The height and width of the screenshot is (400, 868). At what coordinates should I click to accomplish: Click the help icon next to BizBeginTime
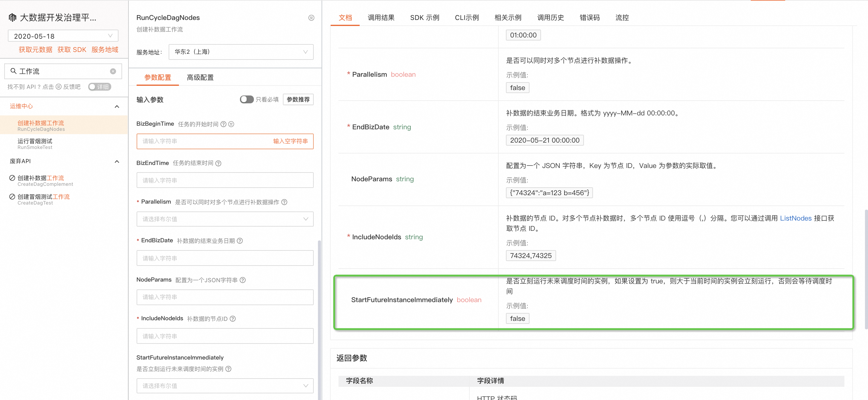(223, 124)
